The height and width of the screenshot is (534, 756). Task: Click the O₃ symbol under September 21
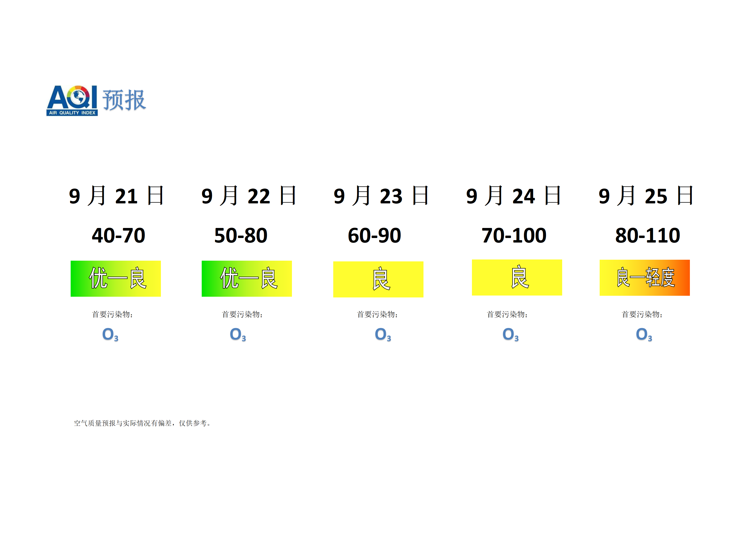pos(110,334)
